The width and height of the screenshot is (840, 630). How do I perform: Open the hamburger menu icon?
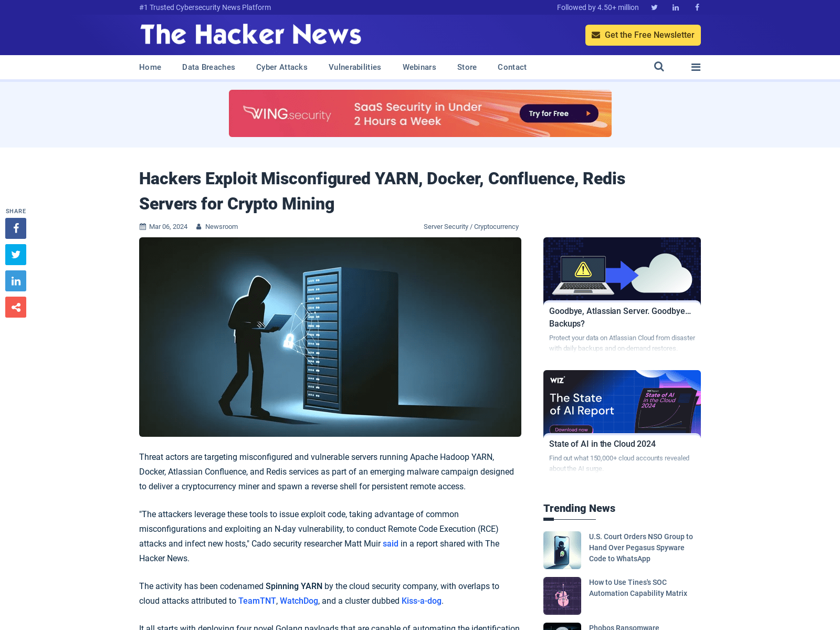[696, 67]
